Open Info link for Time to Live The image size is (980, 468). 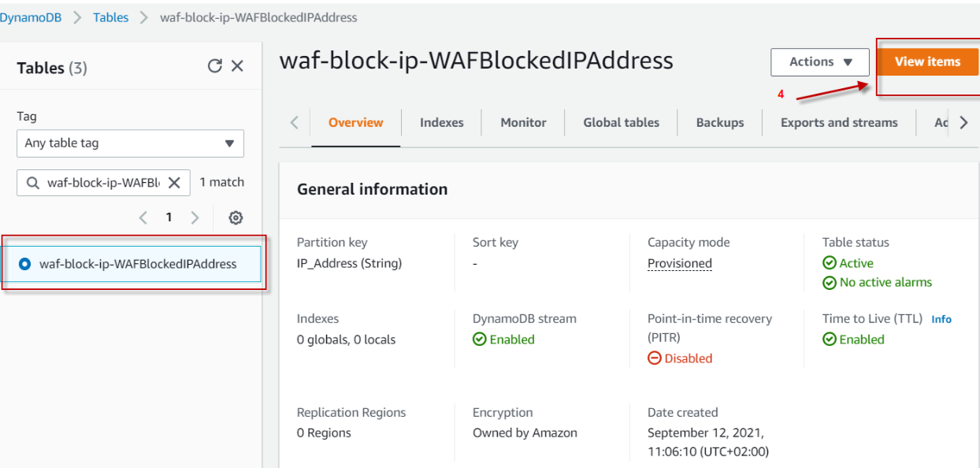[941, 319]
